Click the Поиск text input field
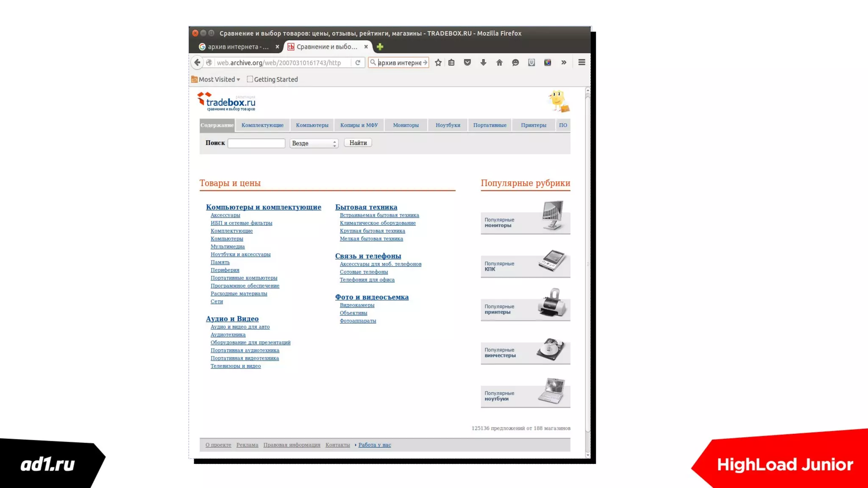 (256, 143)
